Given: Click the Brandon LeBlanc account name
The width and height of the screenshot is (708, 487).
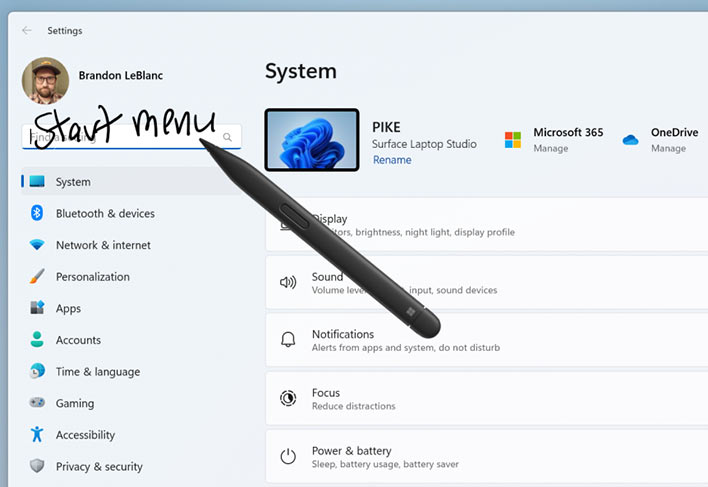Looking at the screenshot, I should (121, 75).
